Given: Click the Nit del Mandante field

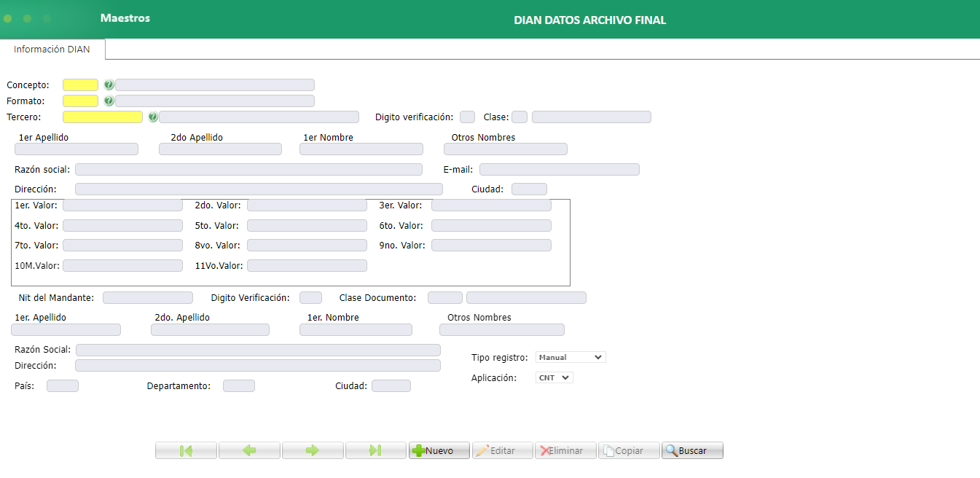Looking at the screenshot, I should click(148, 298).
